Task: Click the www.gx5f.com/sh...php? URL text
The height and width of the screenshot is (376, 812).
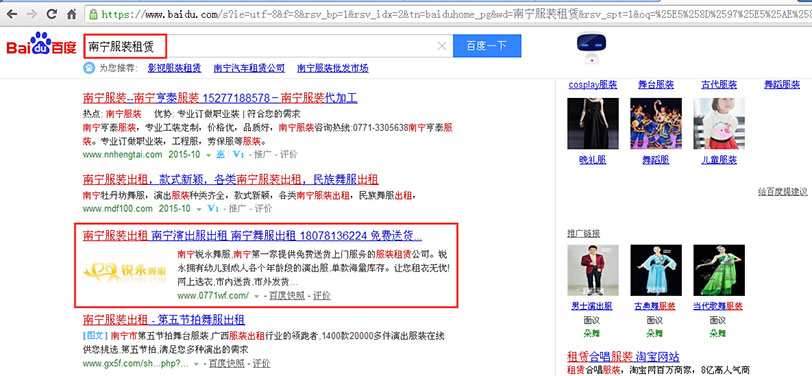Action: tap(136, 364)
